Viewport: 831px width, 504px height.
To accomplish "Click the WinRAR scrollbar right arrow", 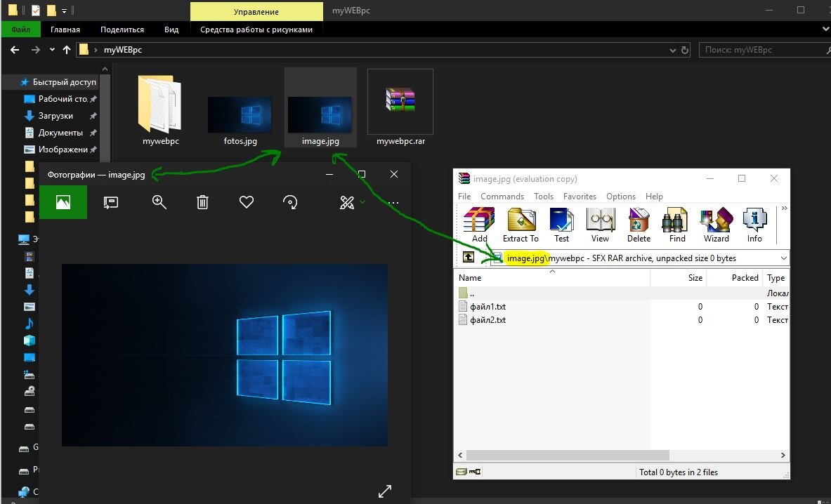I will [x=783, y=456].
